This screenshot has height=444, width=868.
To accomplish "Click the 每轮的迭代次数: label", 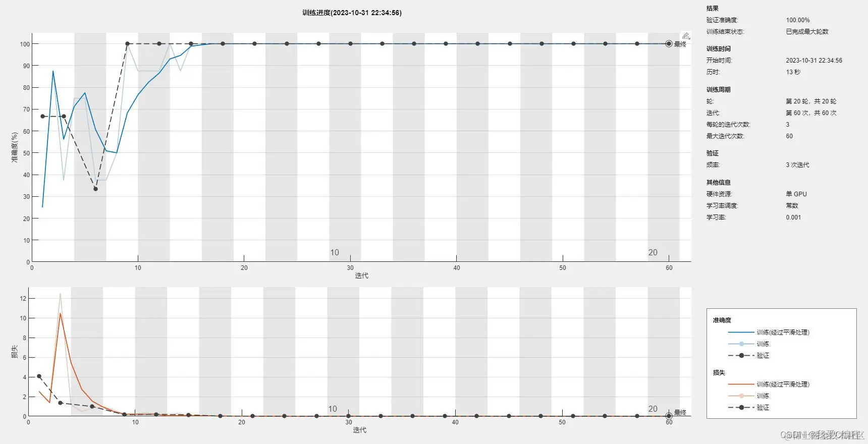I will point(728,125).
